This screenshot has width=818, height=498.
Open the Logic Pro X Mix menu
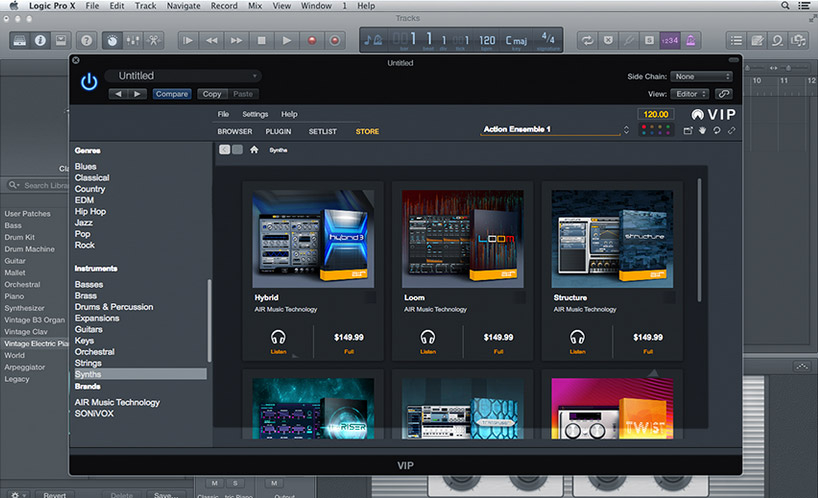pyautogui.click(x=255, y=6)
